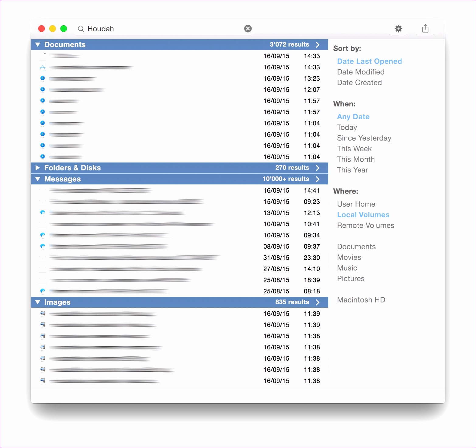Restrict search to the Documents folder
The height and width of the screenshot is (448, 476).
click(356, 247)
